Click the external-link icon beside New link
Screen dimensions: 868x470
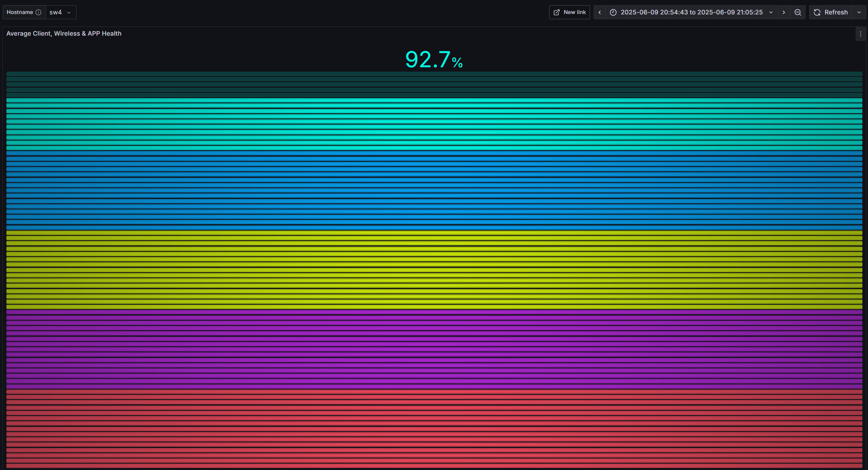(x=557, y=12)
